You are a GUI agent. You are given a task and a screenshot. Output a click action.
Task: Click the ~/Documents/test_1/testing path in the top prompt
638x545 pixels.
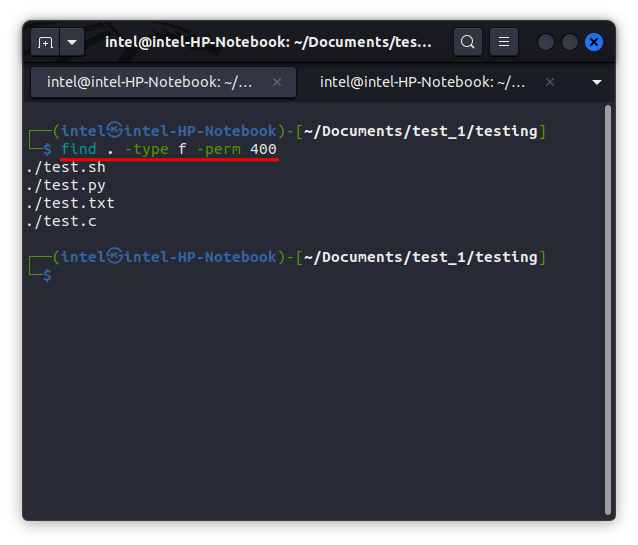(420, 131)
